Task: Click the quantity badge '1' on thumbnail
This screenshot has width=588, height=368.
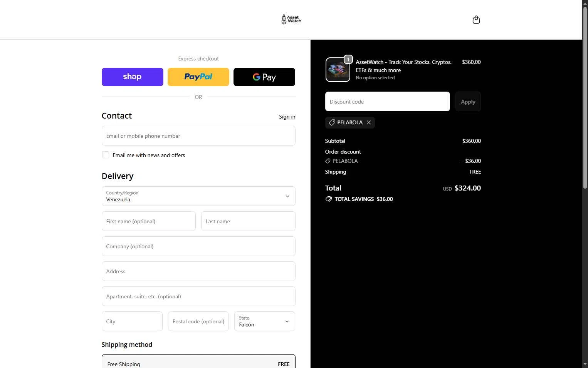Action: 348,59
